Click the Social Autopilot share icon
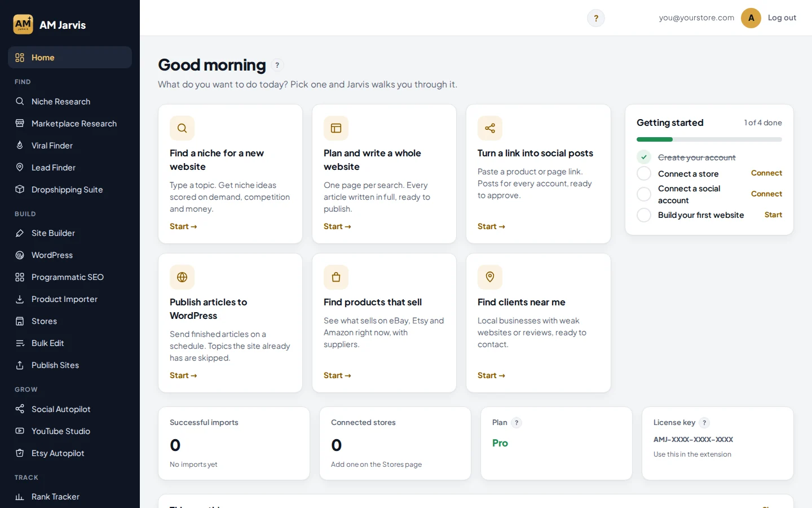Screen dimensions: 812x508 point(20,409)
